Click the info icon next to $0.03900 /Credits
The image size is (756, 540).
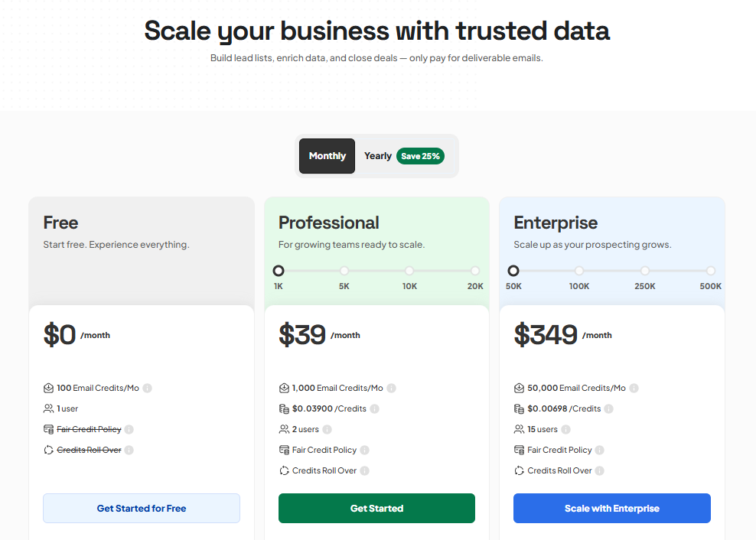click(x=374, y=408)
